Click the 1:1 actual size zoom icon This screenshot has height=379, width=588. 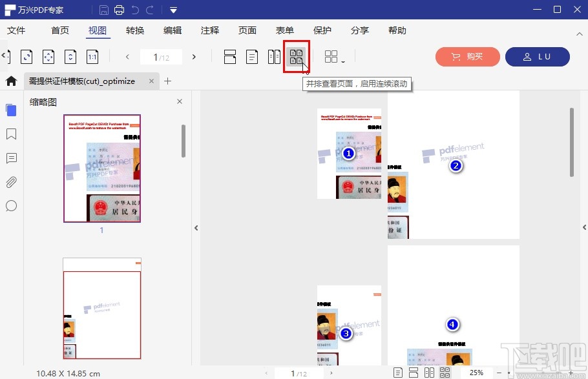coord(91,57)
